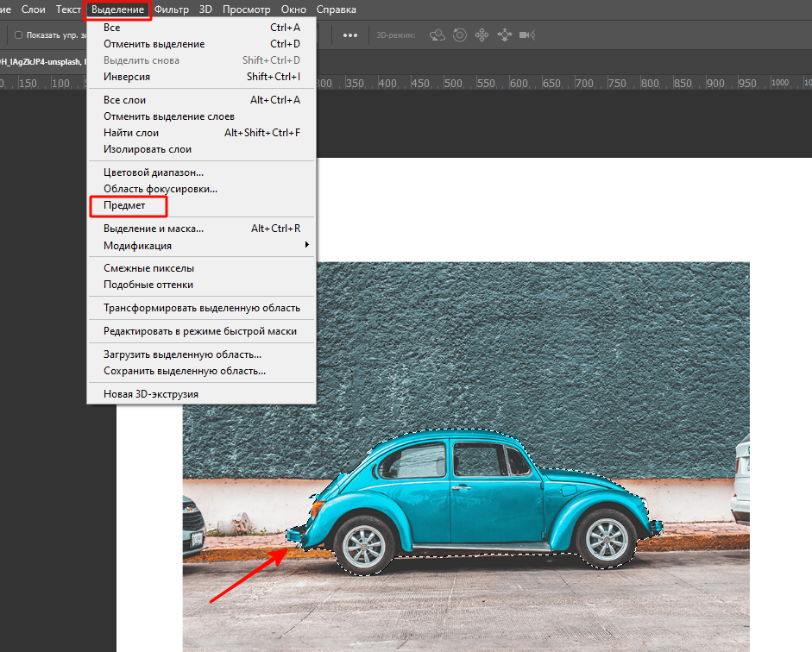This screenshot has height=652, width=812.
Task: Toggle the show transform controls checkbox
Action: 19,35
